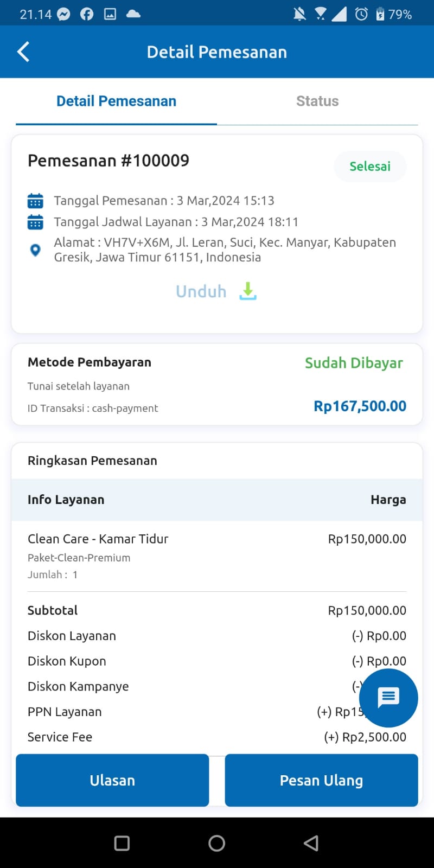Tap the Unduh download link

click(x=201, y=291)
